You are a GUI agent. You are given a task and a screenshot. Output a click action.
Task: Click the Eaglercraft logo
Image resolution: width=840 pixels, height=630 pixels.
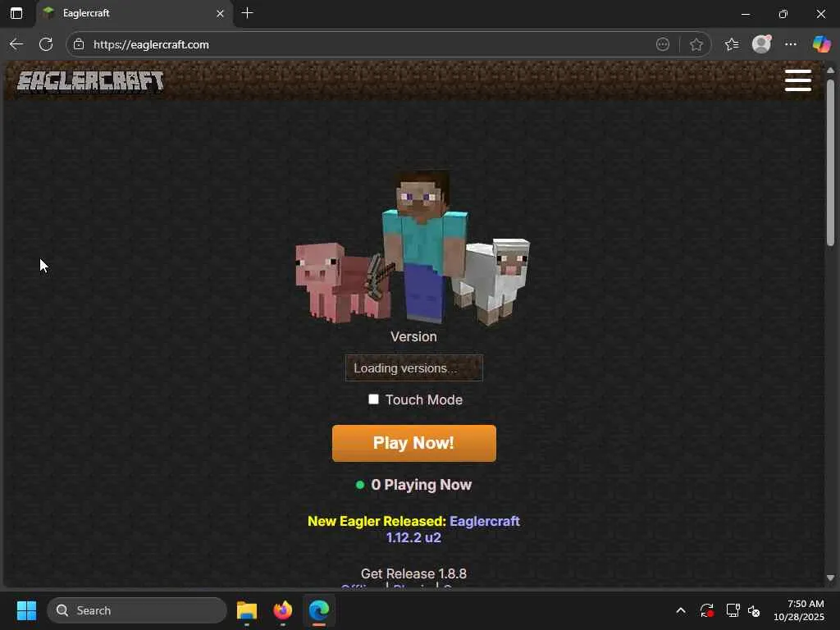[90, 82]
